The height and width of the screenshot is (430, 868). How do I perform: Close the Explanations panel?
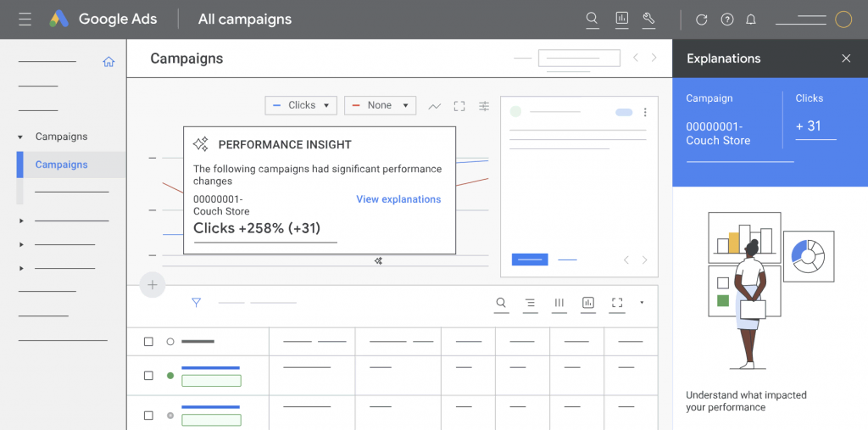[846, 59]
